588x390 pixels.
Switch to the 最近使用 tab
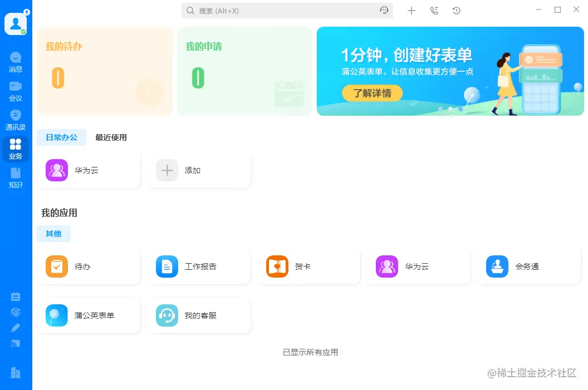[110, 137]
